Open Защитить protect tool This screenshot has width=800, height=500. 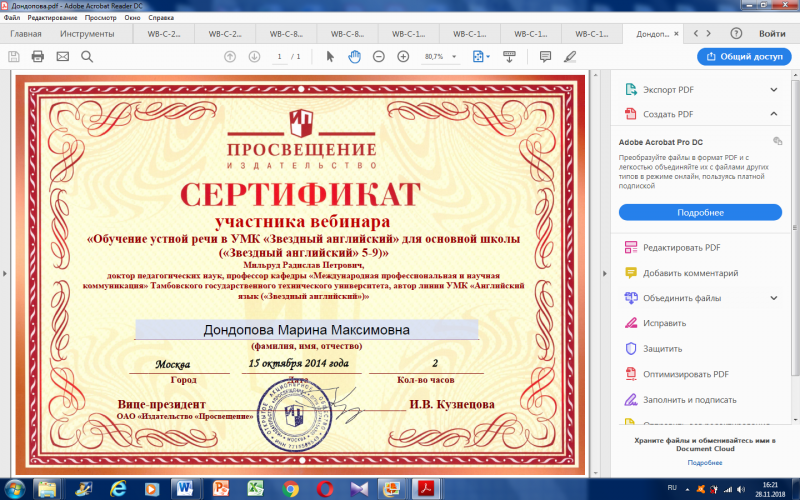[653, 349]
